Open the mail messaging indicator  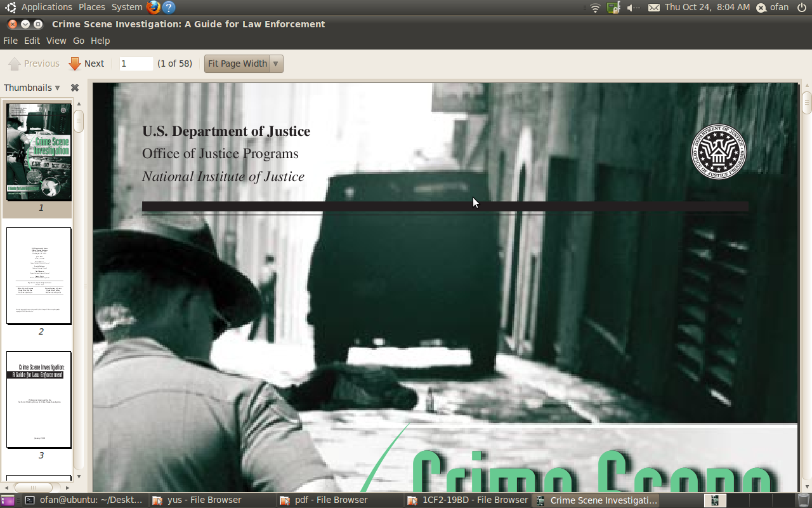pos(654,8)
